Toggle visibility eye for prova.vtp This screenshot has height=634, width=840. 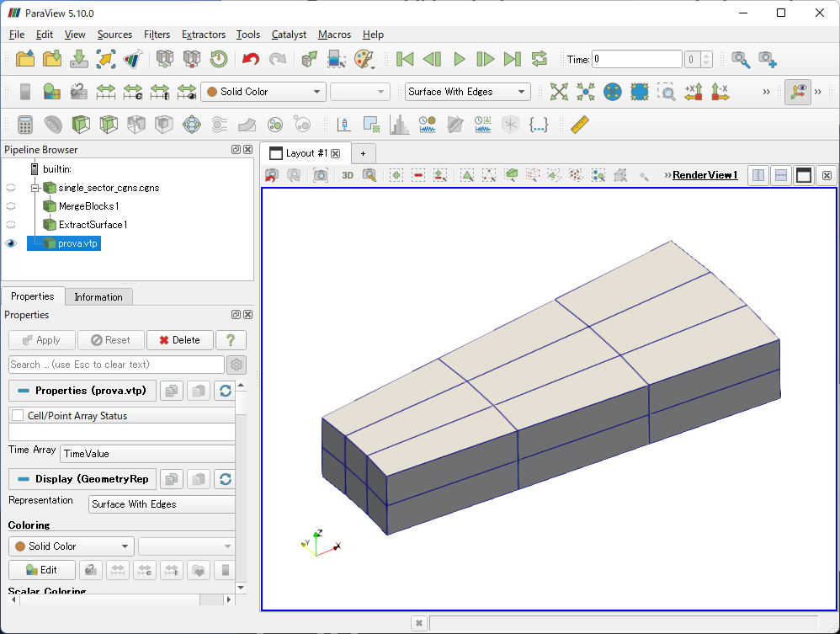click(x=11, y=243)
